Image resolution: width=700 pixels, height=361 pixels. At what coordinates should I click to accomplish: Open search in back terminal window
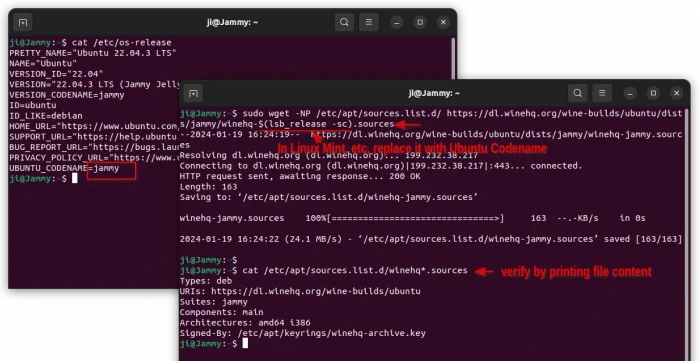coord(344,22)
